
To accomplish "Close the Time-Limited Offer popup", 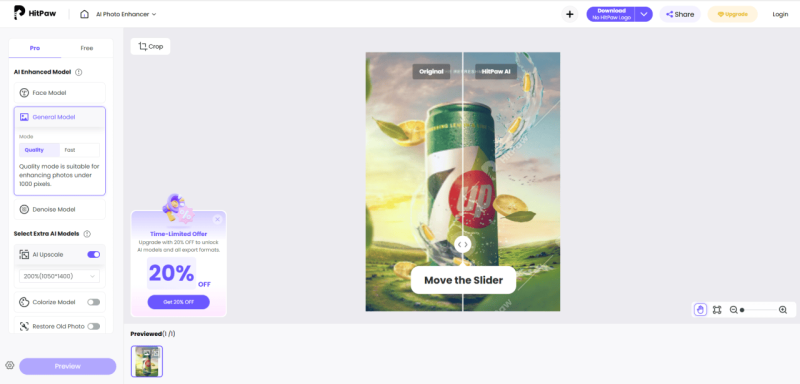I will [x=217, y=219].
